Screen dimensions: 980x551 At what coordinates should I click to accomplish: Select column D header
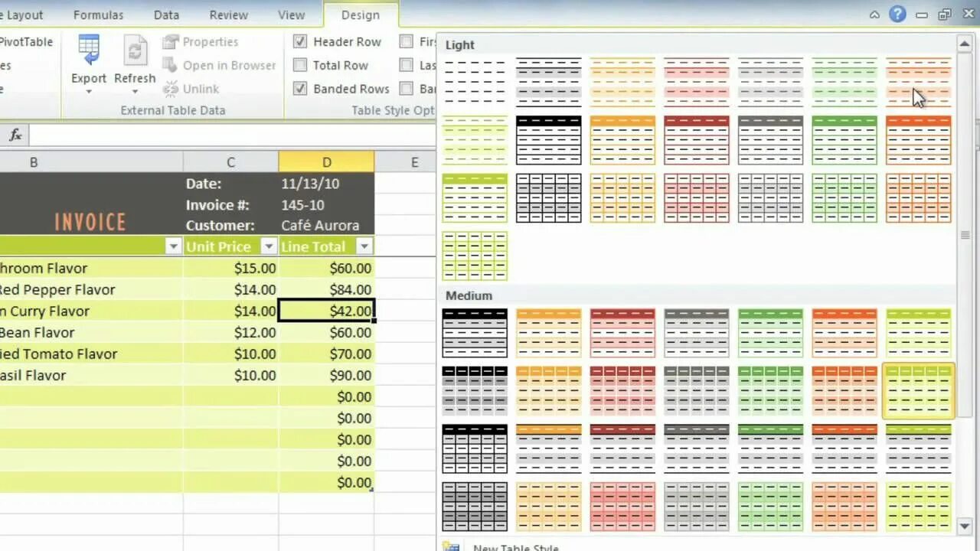point(327,161)
